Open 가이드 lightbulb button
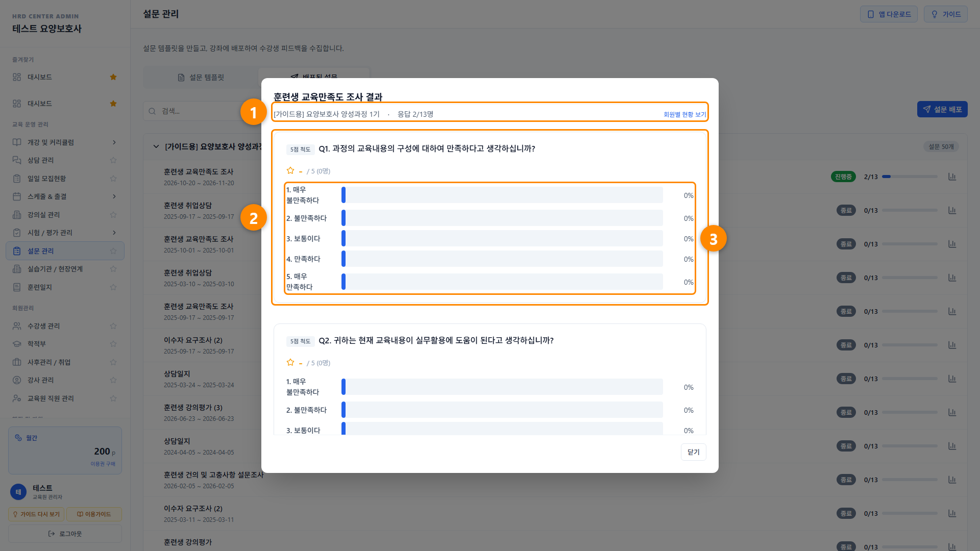The width and height of the screenshot is (980, 551). click(945, 14)
